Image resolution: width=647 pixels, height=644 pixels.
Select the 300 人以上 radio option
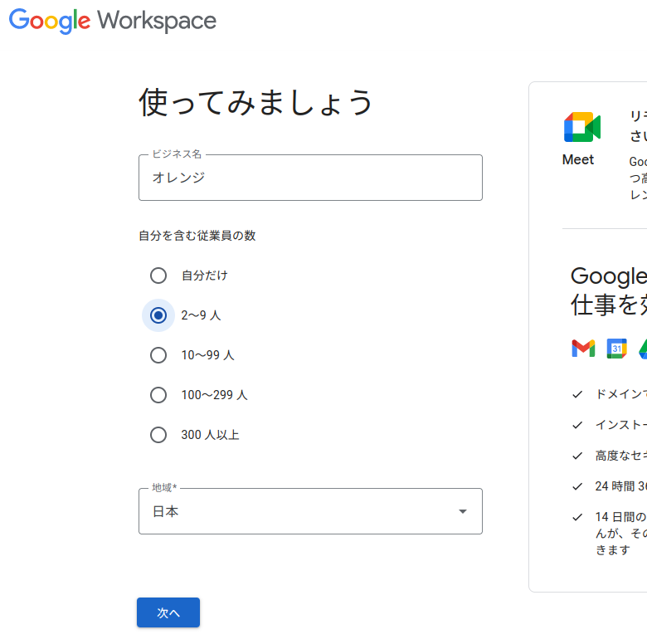click(x=158, y=435)
